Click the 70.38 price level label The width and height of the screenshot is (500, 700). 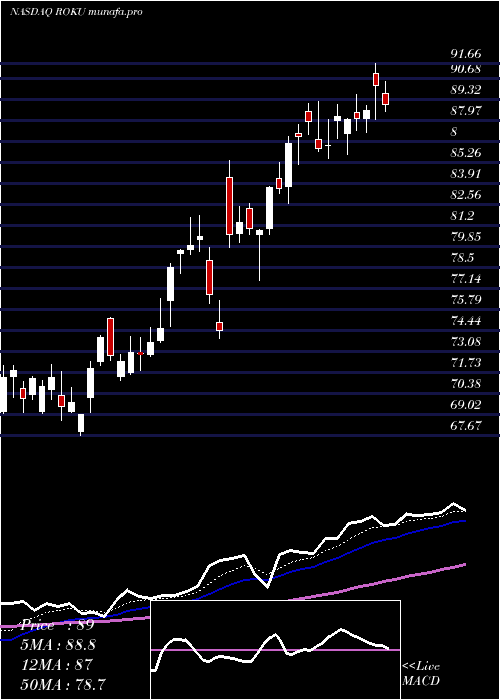[x=466, y=383]
